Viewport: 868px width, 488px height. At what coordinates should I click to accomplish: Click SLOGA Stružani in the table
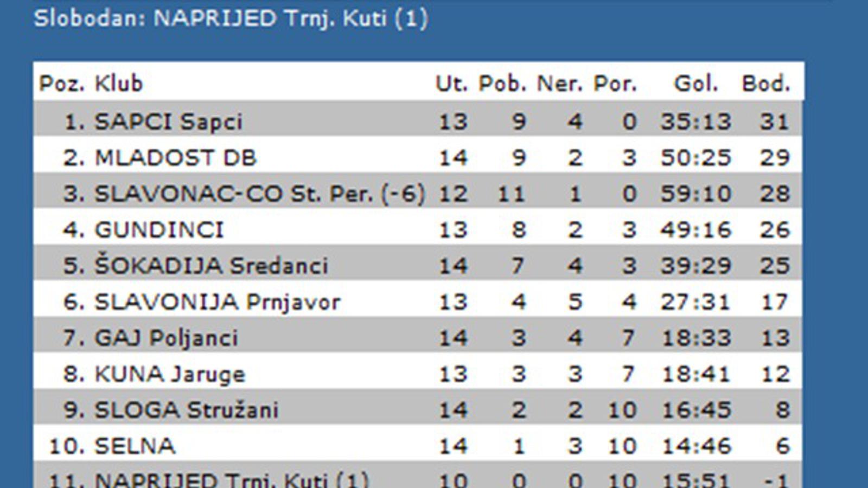coord(186,410)
